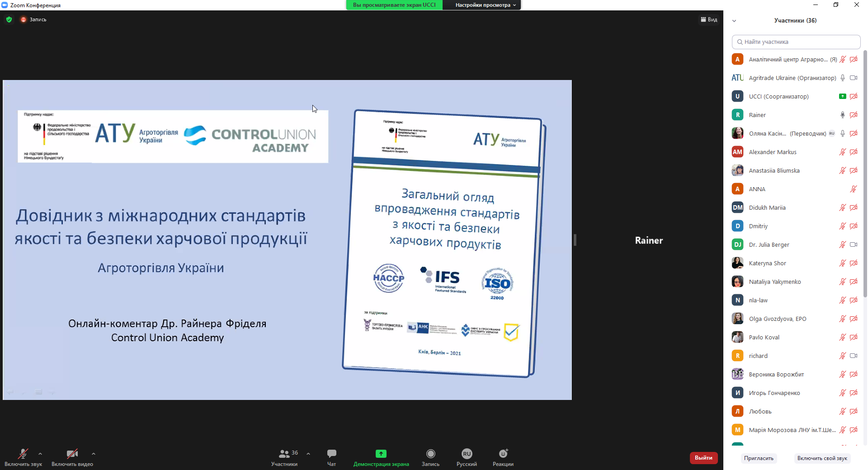
Task: Click the microphone icon for Rainer
Action: click(843, 115)
